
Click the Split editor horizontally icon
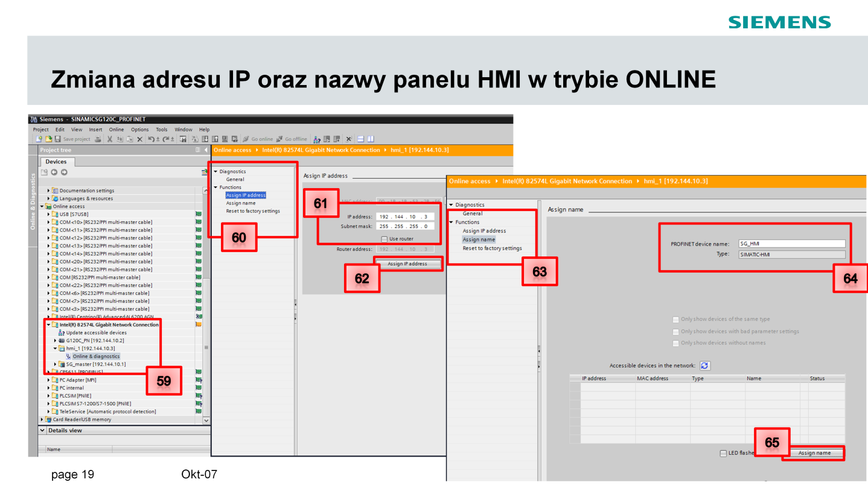361,139
